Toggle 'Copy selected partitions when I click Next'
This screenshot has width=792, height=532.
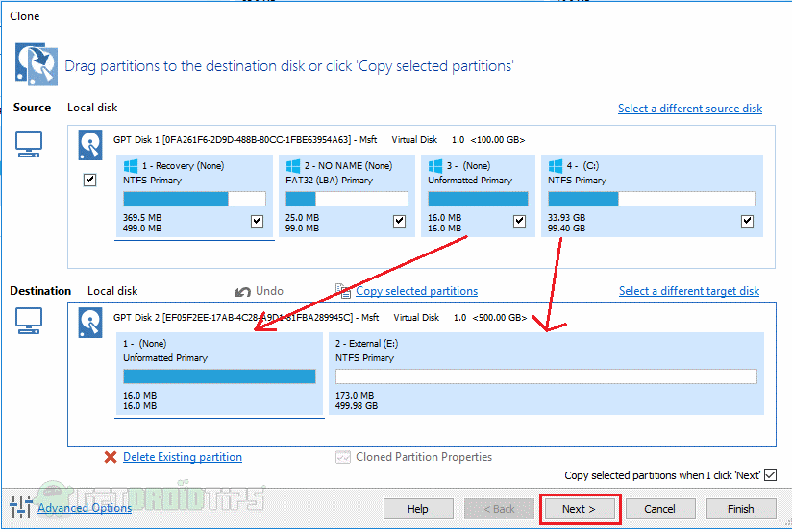pos(770,475)
